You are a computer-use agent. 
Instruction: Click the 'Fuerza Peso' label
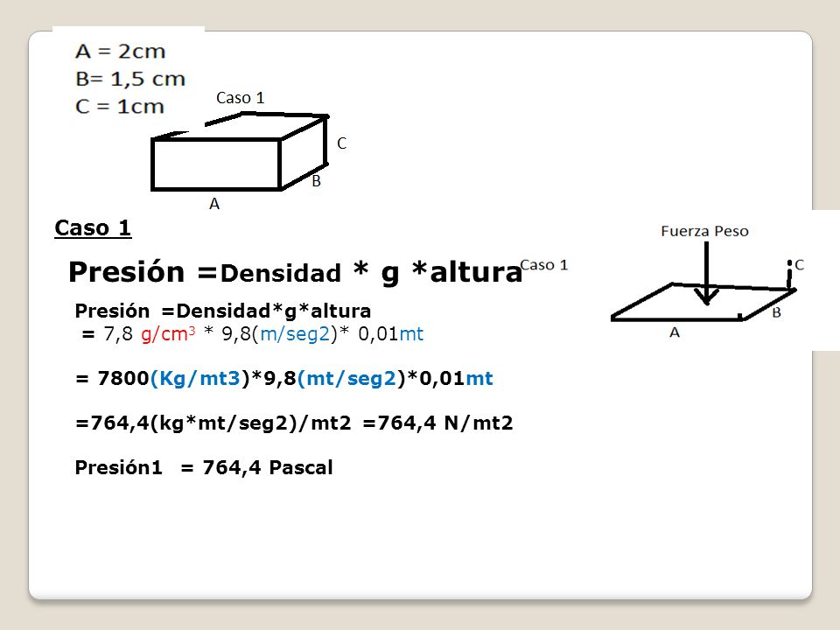(x=704, y=231)
